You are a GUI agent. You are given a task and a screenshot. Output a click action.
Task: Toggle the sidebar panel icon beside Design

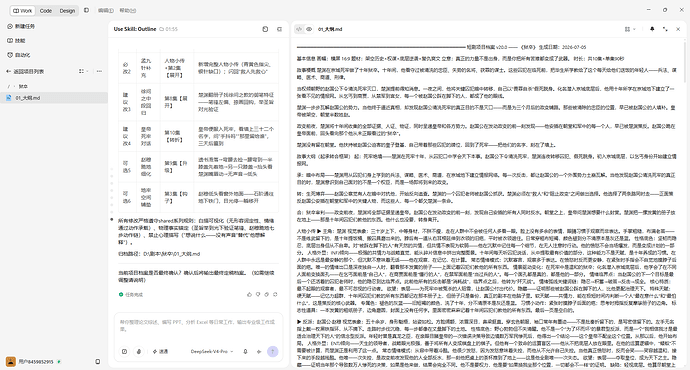pos(86,10)
